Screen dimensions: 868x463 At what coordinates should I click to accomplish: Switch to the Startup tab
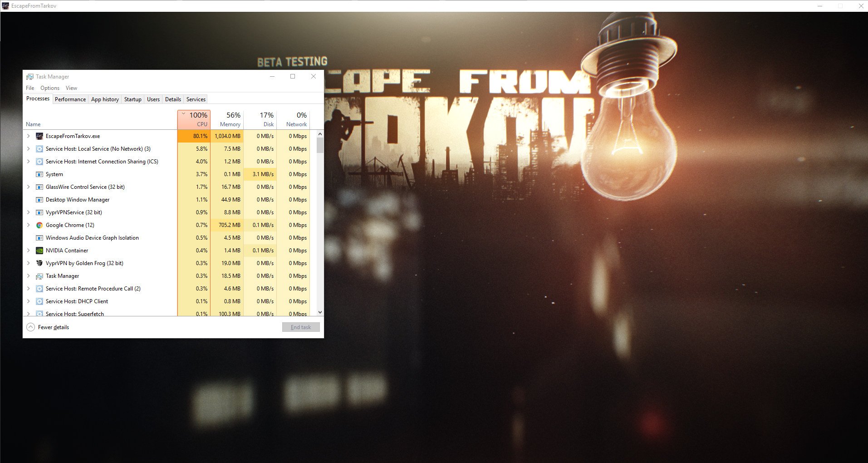tap(133, 99)
